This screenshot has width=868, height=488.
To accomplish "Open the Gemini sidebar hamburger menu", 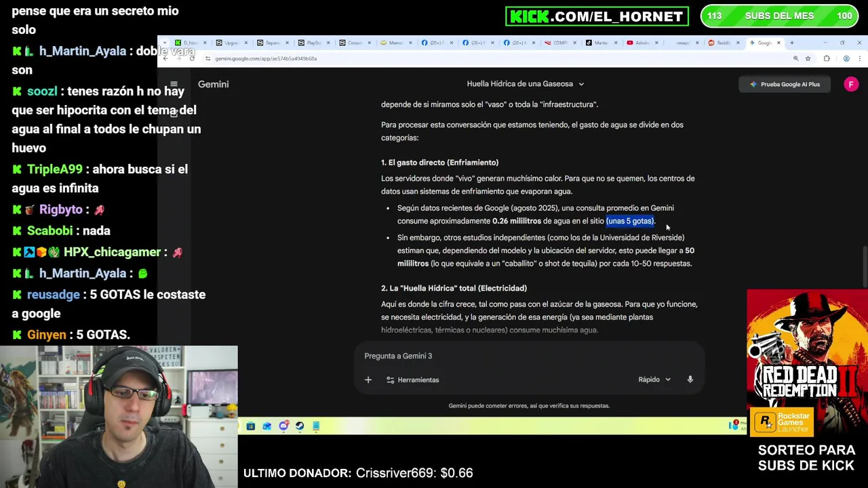I will [174, 84].
